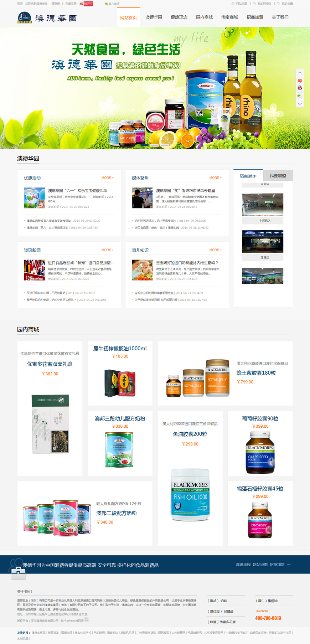The height and width of the screenshot is (644, 310).
Task: Open 淘宝商城 in the navigation menu
Action: [x=229, y=17]
